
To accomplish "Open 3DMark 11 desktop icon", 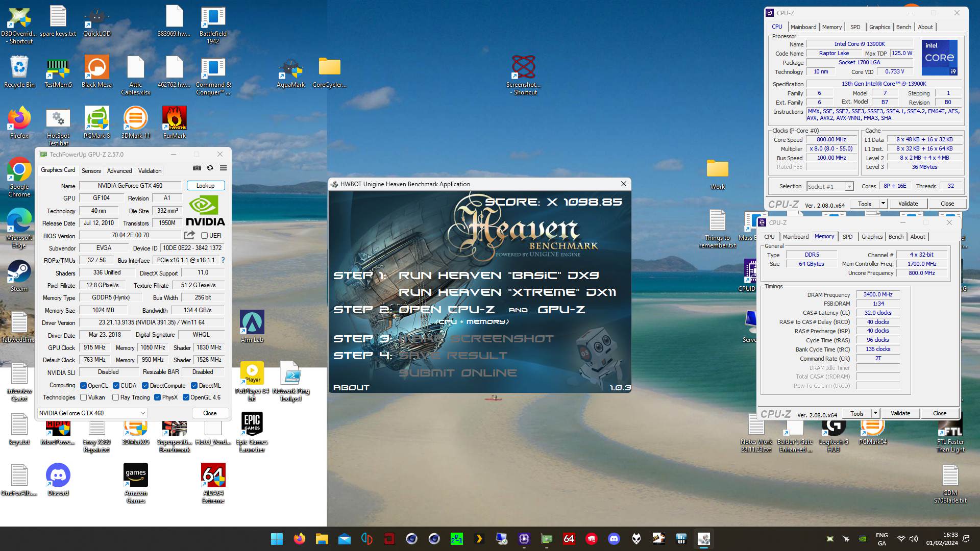I will click(x=135, y=122).
